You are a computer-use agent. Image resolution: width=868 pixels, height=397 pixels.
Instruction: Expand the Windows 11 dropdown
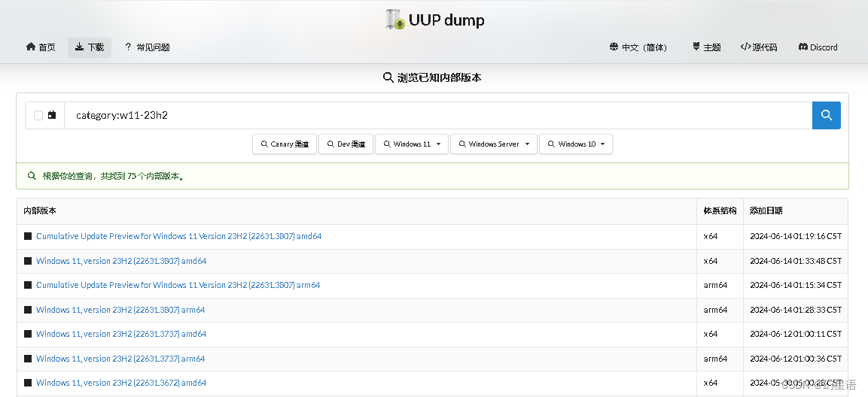click(x=412, y=144)
